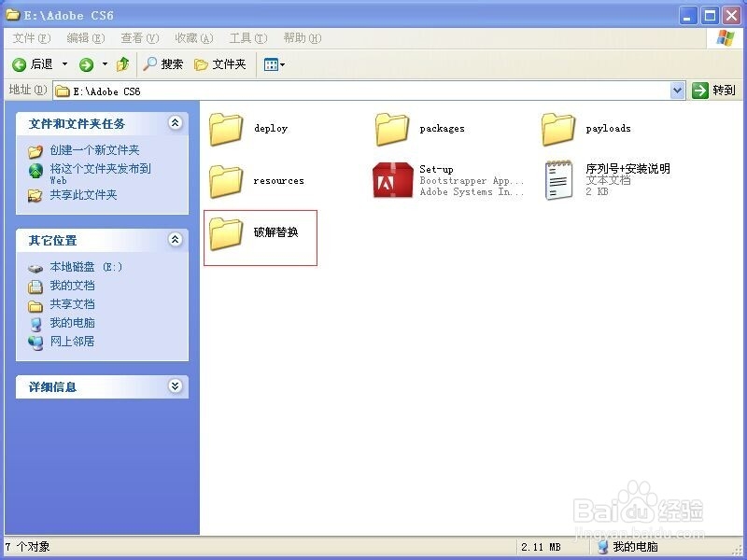This screenshot has width=747, height=560.
Task: Click the 序列号+安装说明 file name
Action: click(x=627, y=169)
